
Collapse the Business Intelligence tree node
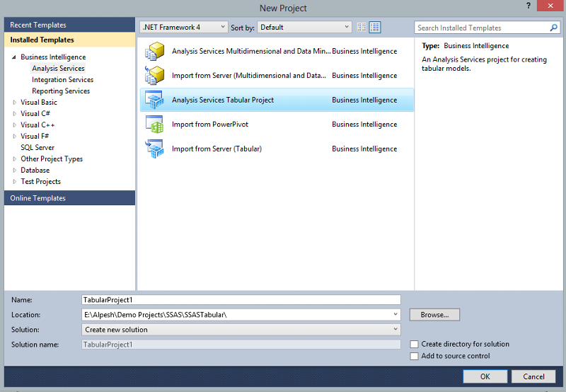click(14, 57)
